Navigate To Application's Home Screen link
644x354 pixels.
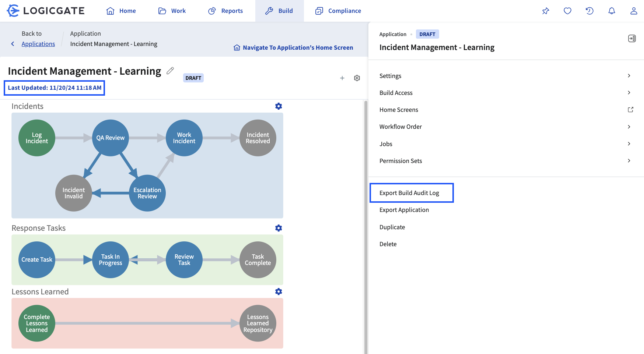click(293, 47)
